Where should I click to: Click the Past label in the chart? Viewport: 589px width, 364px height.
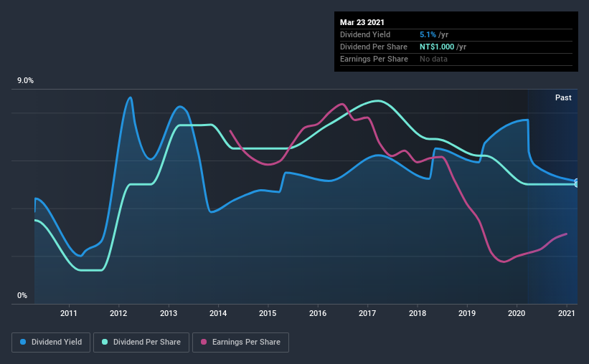pyautogui.click(x=563, y=97)
